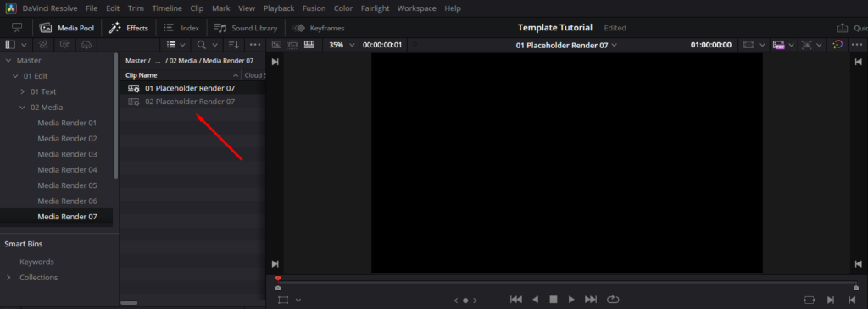Open the Timeline menu

tap(167, 8)
